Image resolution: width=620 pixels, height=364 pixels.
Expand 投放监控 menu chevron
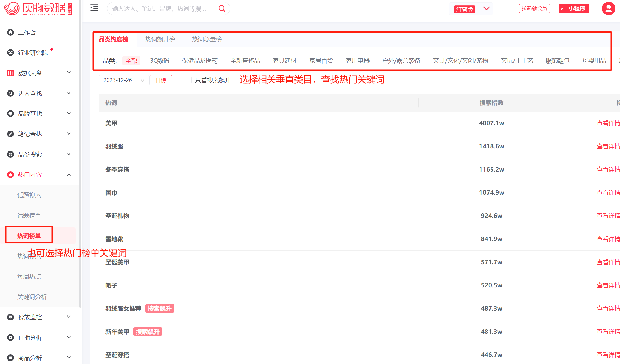(69, 317)
